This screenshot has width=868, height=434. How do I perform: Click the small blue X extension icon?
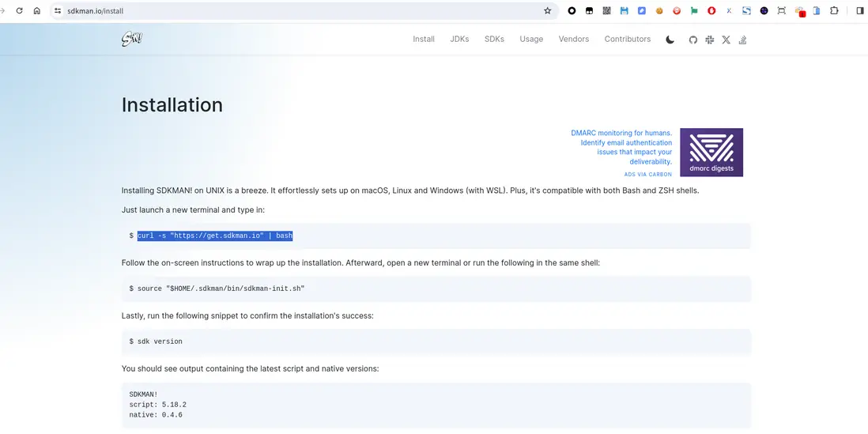click(729, 10)
